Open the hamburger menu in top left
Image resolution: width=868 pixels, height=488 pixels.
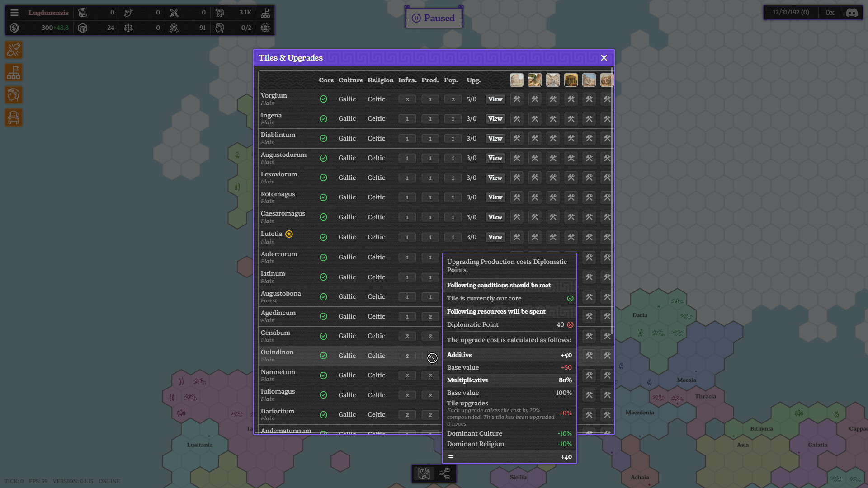14,13
